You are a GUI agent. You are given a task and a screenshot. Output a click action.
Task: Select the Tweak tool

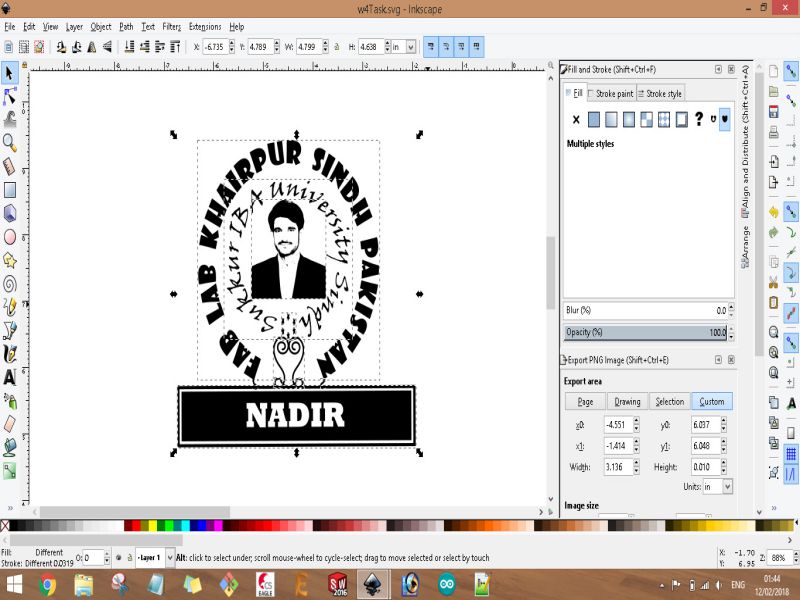click(10, 119)
